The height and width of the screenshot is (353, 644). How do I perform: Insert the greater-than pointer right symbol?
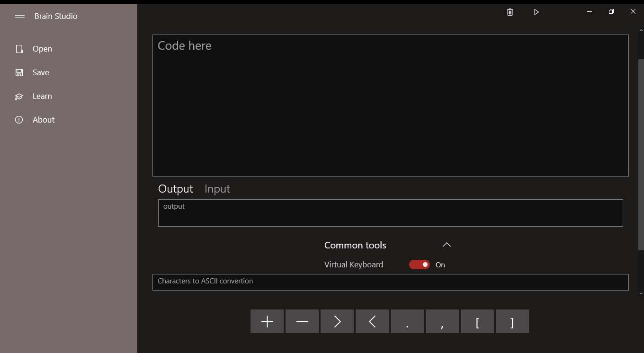coord(337,322)
